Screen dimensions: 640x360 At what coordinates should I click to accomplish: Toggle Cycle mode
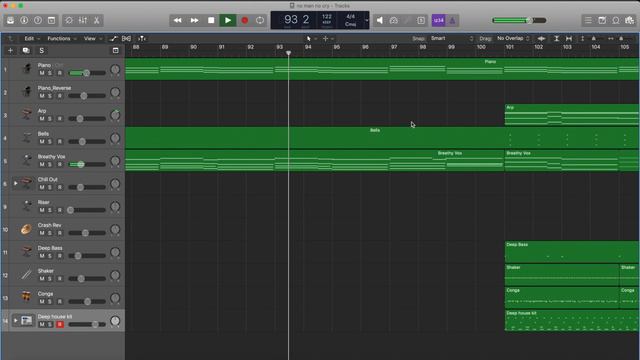click(260, 20)
